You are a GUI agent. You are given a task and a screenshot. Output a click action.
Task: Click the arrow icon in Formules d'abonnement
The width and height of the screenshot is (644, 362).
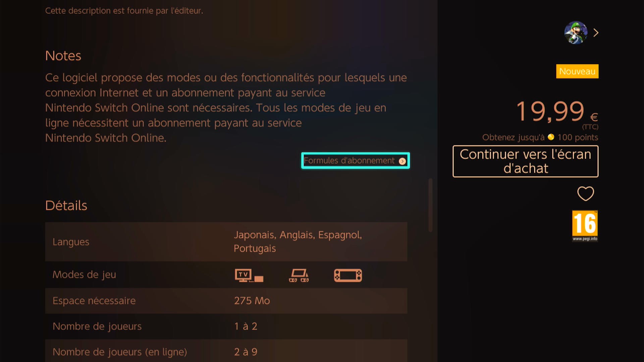pos(402,161)
